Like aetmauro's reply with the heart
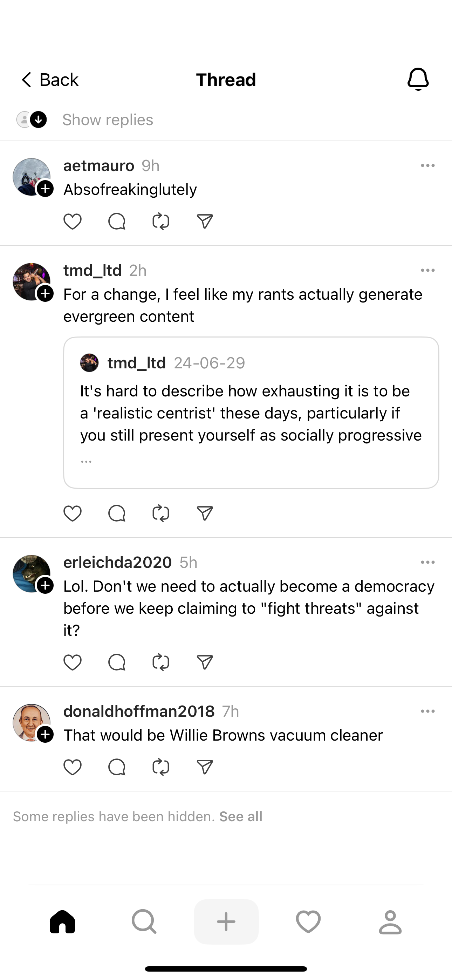The width and height of the screenshot is (452, 980). coord(72,222)
